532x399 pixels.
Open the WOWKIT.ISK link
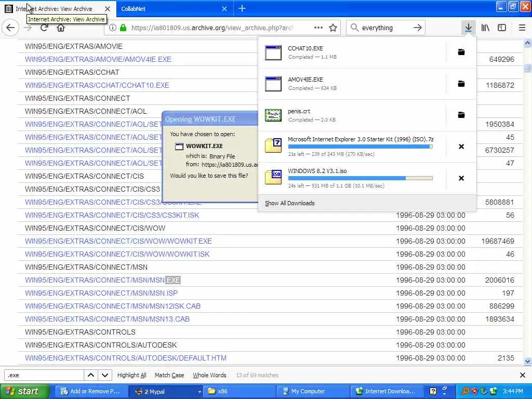117,254
